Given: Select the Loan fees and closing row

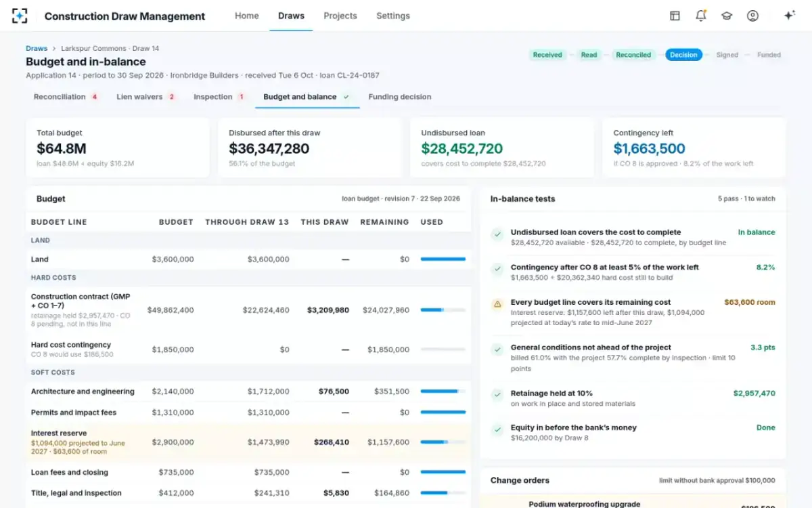Looking at the screenshot, I should click(x=248, y=472).
